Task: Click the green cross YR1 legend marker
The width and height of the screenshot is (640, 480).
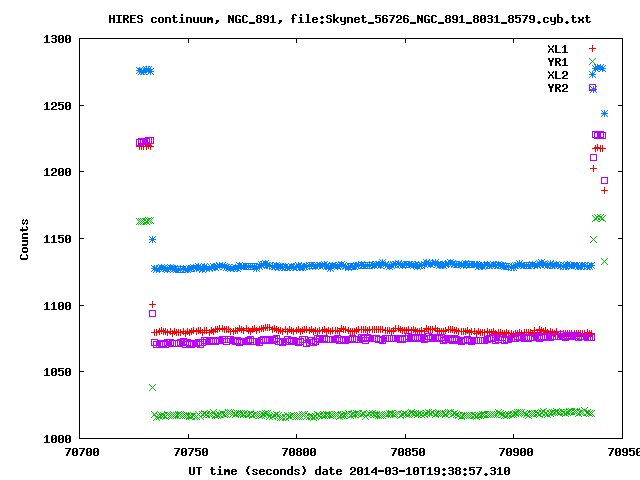Action: click(592, 62)
